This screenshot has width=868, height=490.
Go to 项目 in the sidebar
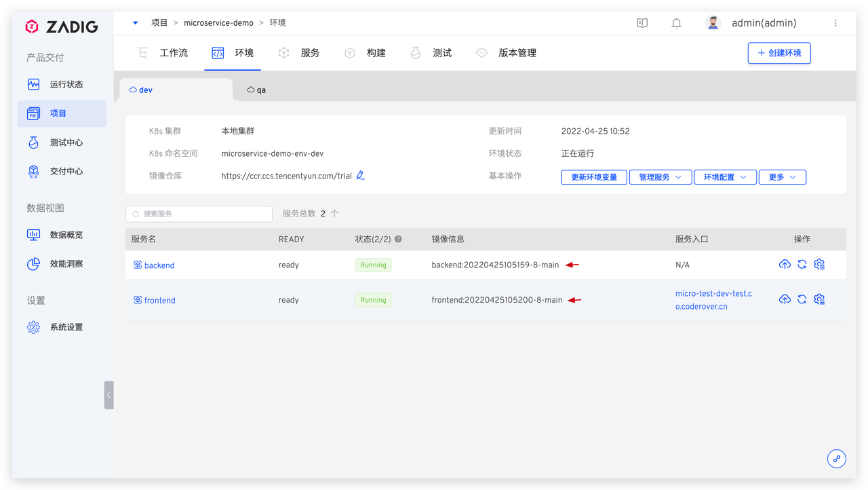pos(62,113)
